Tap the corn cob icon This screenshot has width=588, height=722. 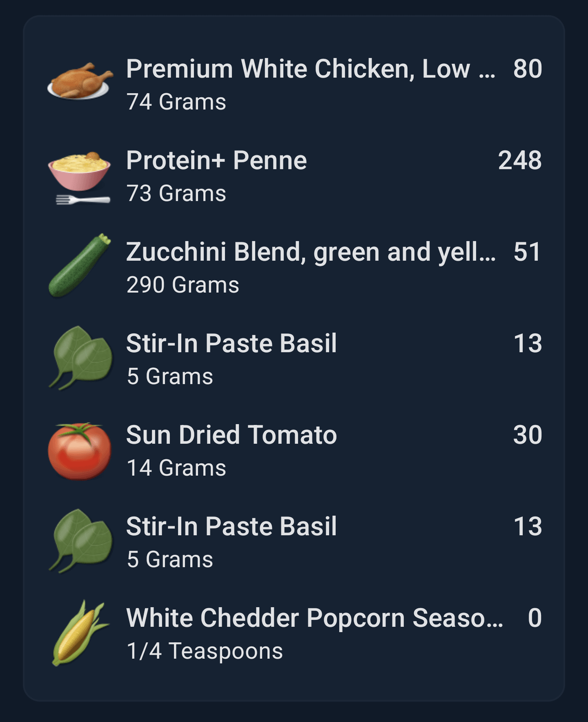coord(79,633)
